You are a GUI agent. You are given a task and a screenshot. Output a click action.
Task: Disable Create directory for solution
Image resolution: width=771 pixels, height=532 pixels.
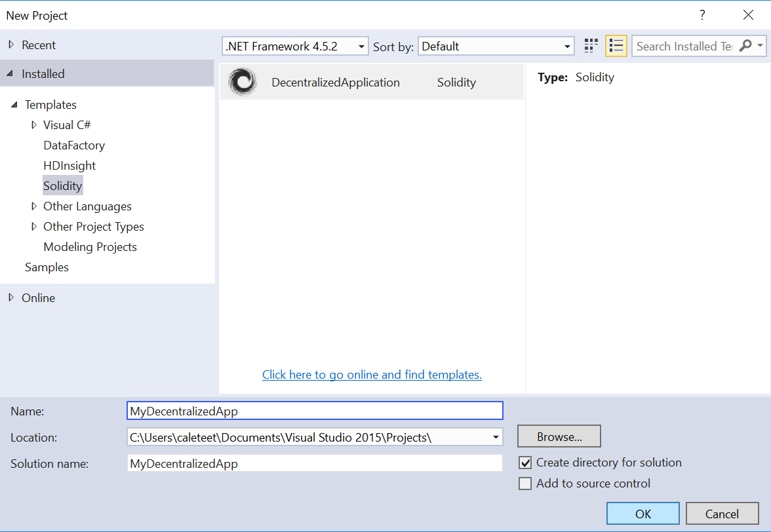525,463
